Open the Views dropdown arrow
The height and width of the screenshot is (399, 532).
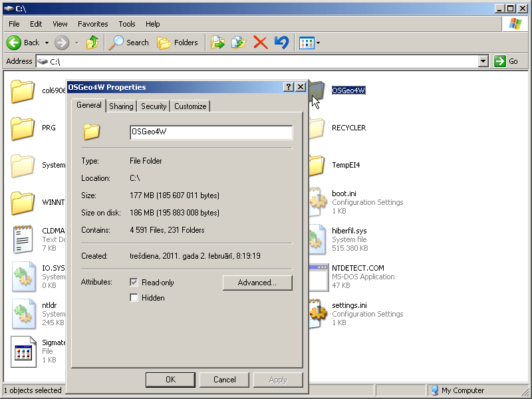[x=319, y=43]
